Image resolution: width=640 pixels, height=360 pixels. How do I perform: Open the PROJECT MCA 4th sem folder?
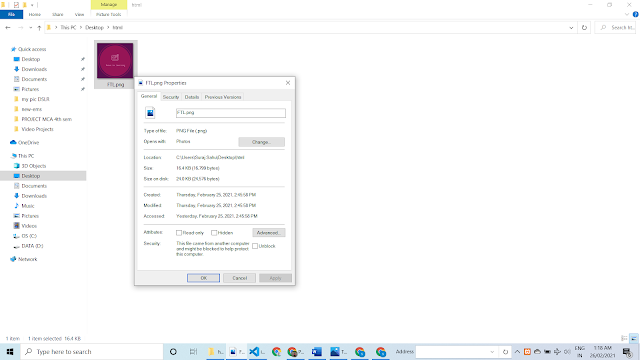[x=47, y=119]
